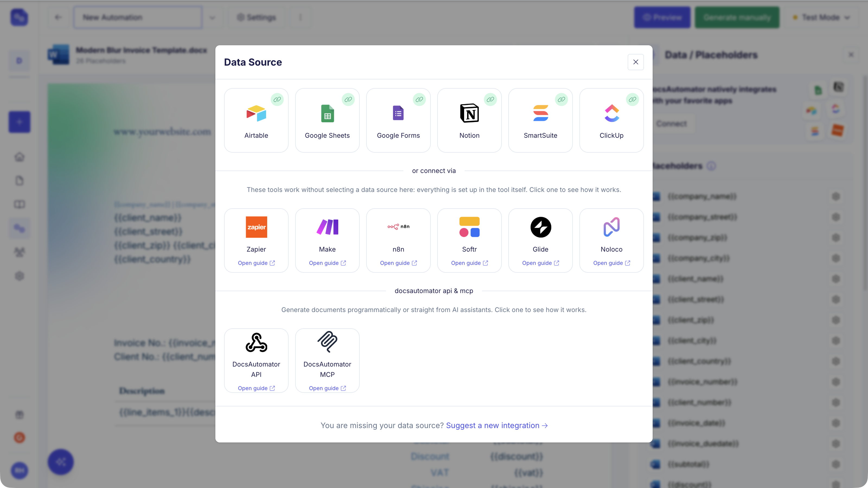Open the three-dot more options menu

(301, 17)
